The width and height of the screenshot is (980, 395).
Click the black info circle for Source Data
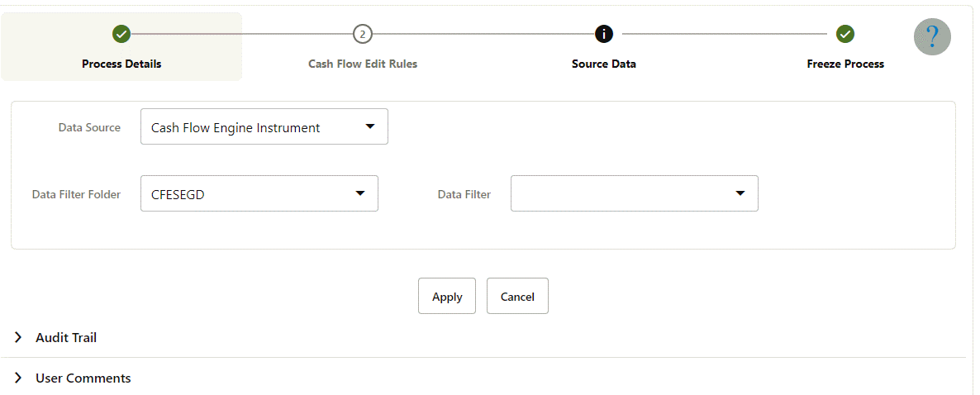click(604, 35)
